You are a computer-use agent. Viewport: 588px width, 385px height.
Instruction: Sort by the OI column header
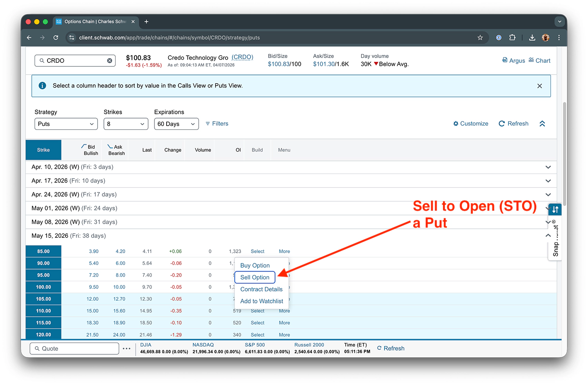tap(238, 150)
